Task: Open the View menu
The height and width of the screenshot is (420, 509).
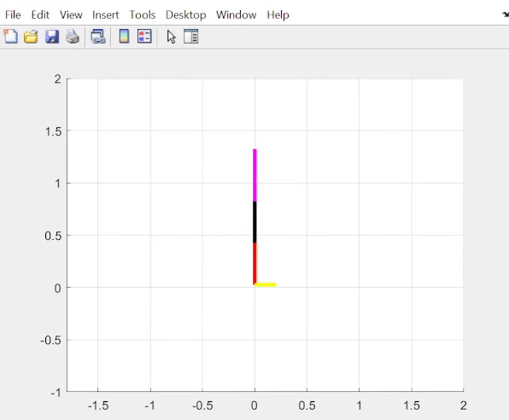Action: pos(71,15)
